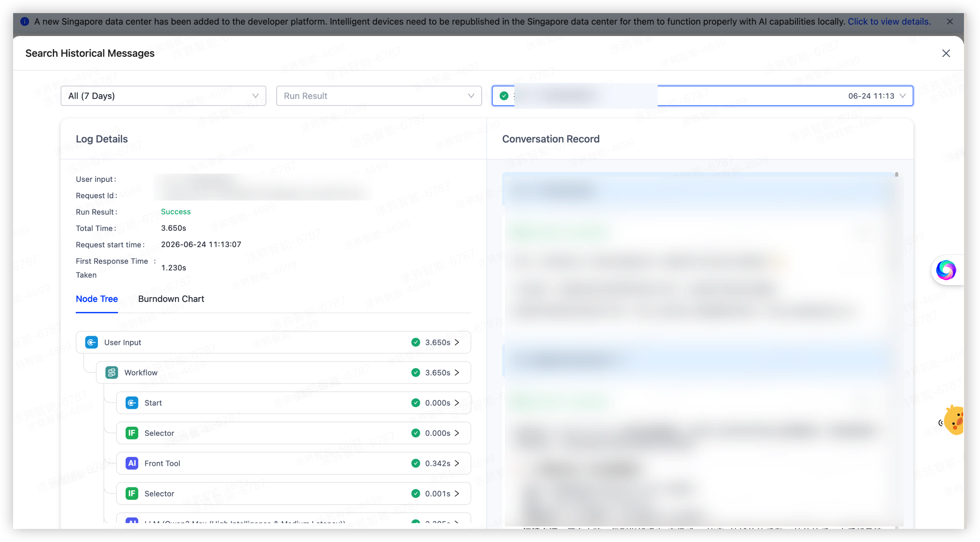Click the Start node icon
The height and width of the screenshot is (542, 980).
132,403
